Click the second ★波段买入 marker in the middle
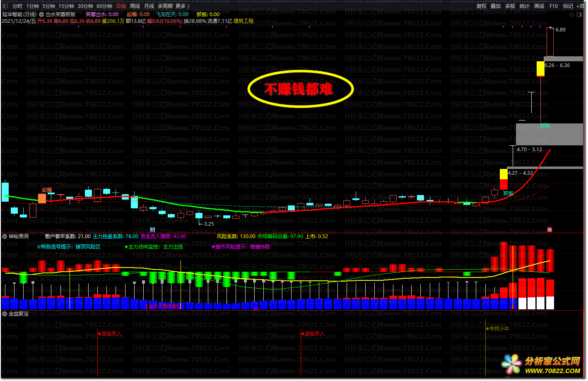 point(313,334)
